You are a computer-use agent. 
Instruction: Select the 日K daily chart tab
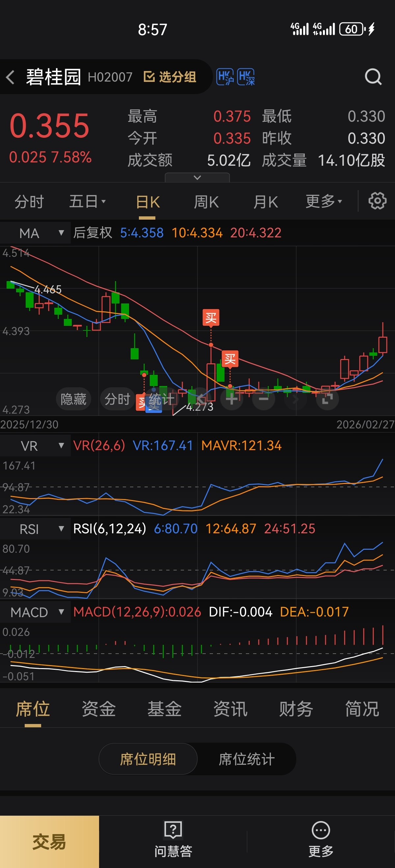147,202
